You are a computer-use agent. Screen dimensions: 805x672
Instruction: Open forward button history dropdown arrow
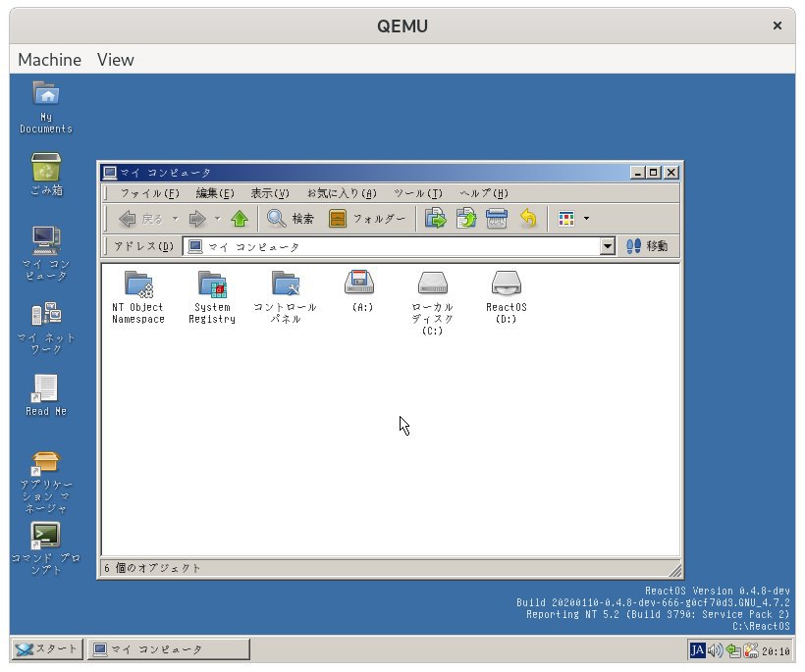218,219
